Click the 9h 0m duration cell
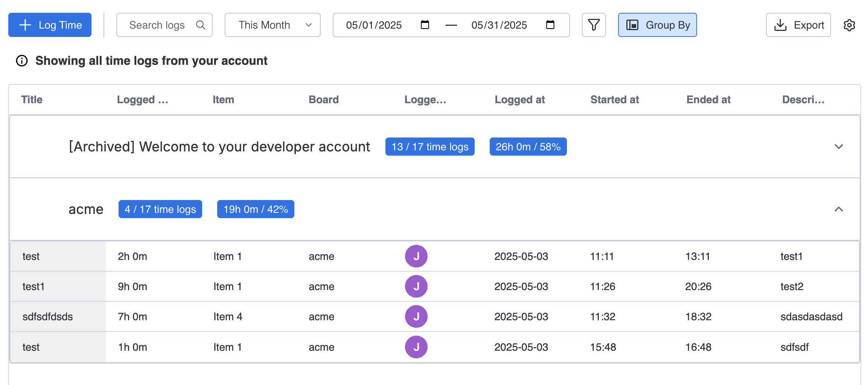 coord(132,287)
